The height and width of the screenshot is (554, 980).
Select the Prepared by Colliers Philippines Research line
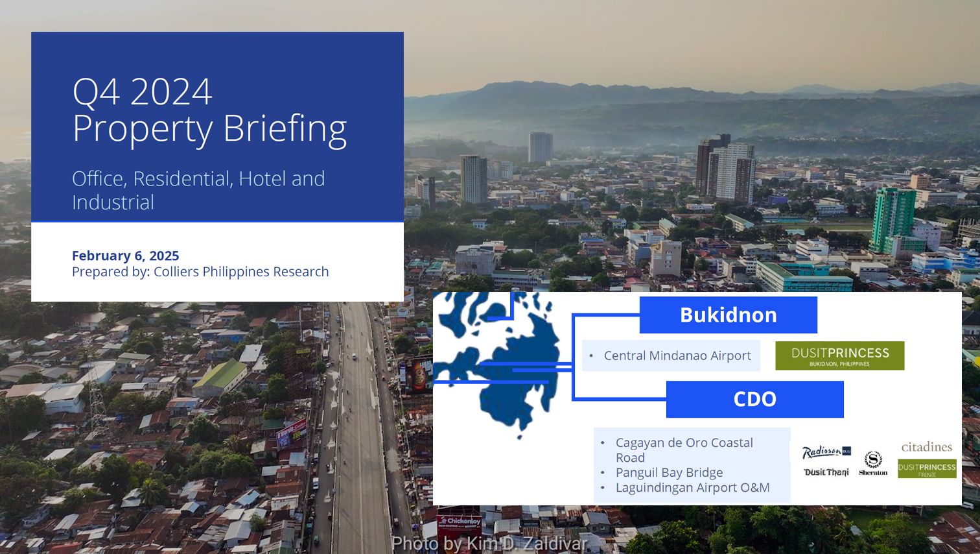200,272
